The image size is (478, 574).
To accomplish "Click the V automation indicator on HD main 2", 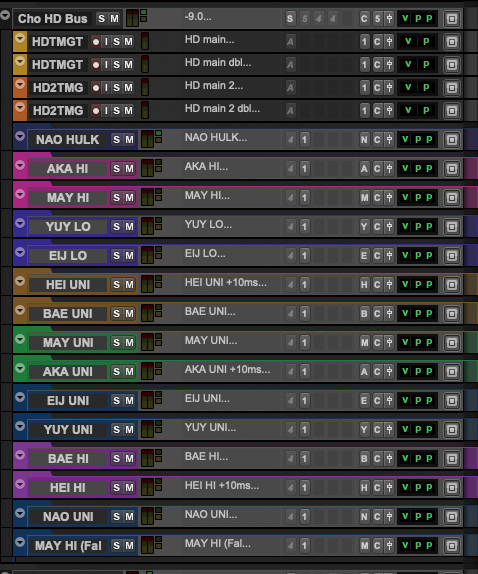I will (x=408, y=87).
